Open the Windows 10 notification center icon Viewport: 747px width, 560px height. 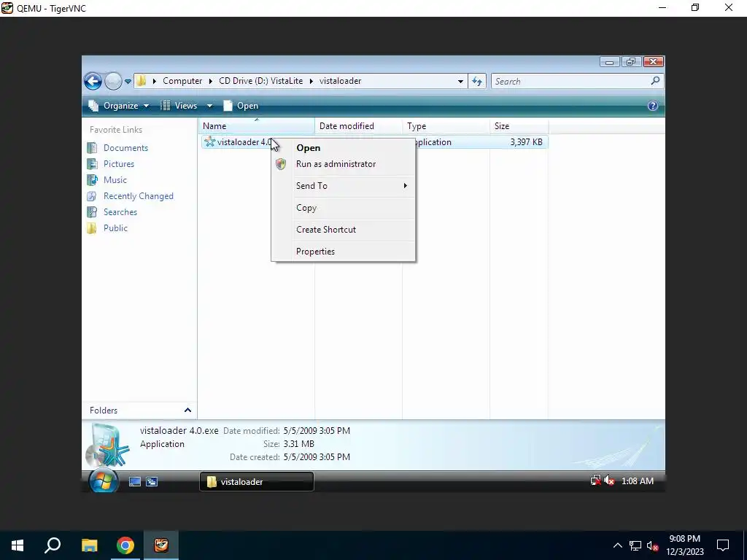coord(723,545)
